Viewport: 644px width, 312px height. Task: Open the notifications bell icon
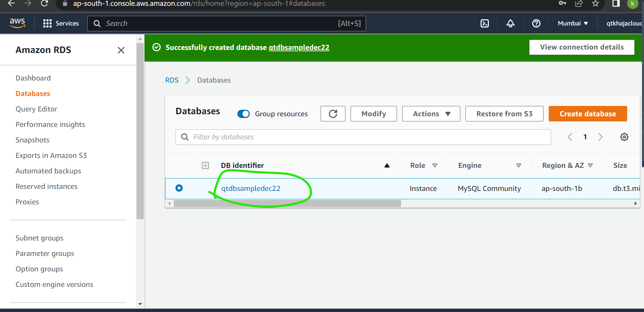pyautogui.click(x=510, y=23)
